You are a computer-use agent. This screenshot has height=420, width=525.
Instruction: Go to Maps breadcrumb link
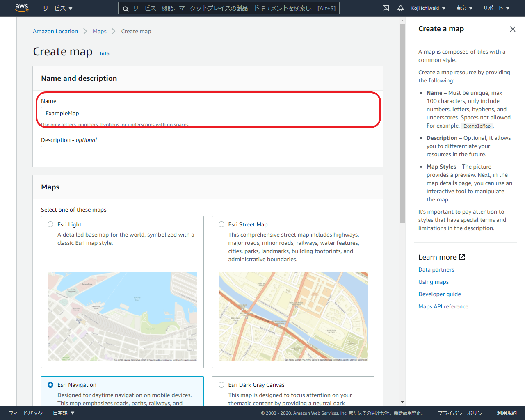tap(100, 31)
